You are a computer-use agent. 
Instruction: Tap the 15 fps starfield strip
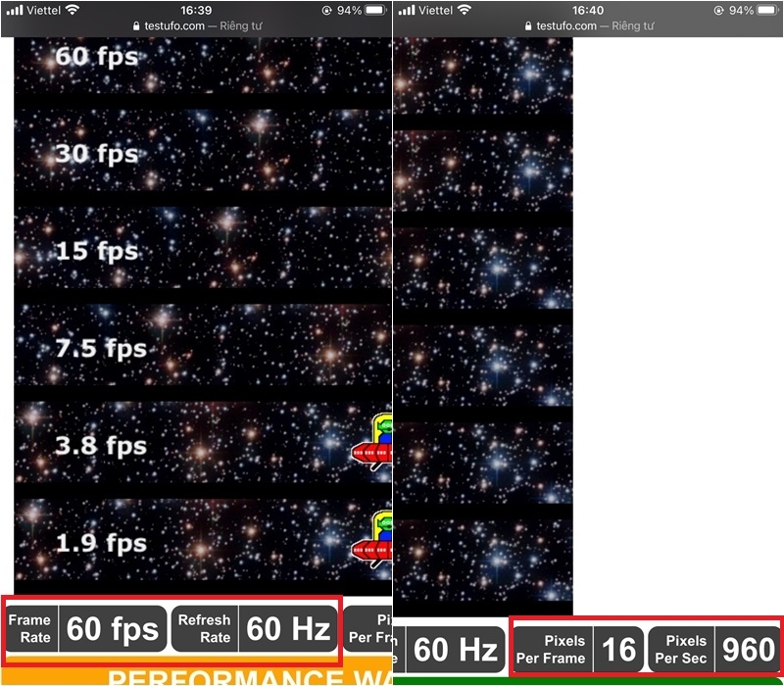point(203,248)
